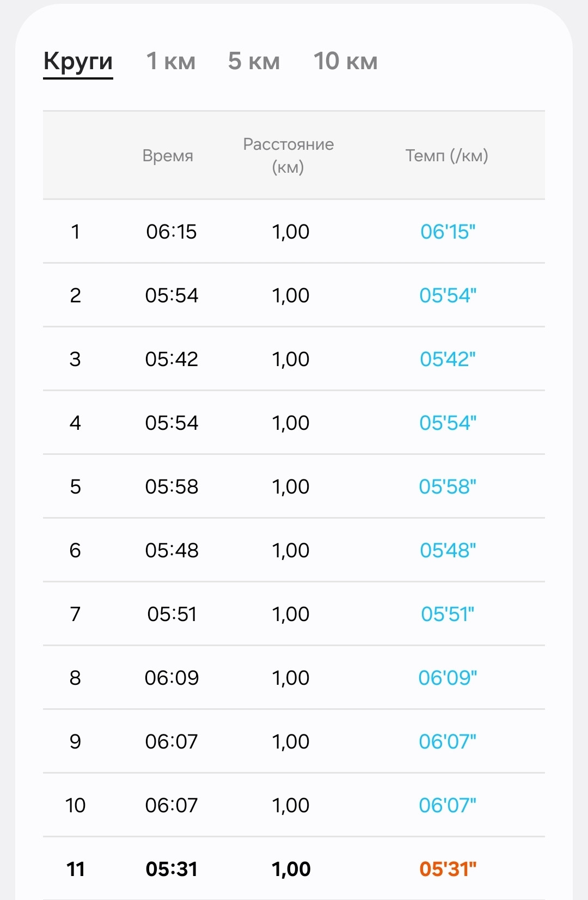Select lap 3 time 05:42

pyautogui.click(x=171, y=359)
